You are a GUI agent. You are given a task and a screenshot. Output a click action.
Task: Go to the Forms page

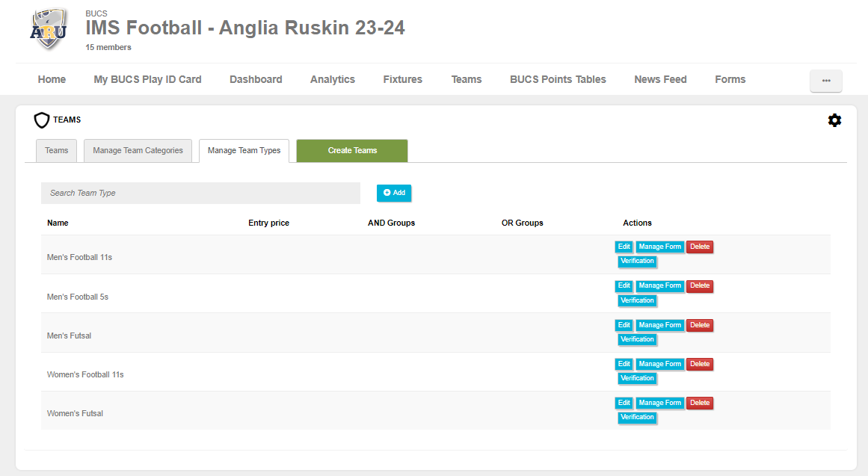coord(730,79)
